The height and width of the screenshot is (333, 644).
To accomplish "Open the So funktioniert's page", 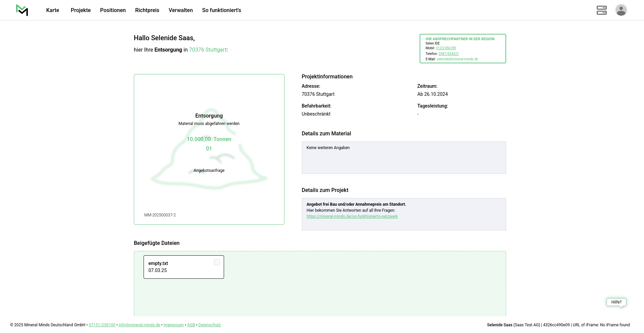I will coord(221,10).
